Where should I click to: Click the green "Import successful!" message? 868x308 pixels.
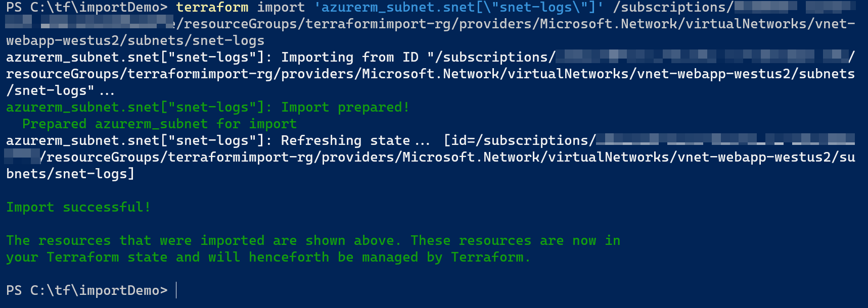click(x=78, y=207)
